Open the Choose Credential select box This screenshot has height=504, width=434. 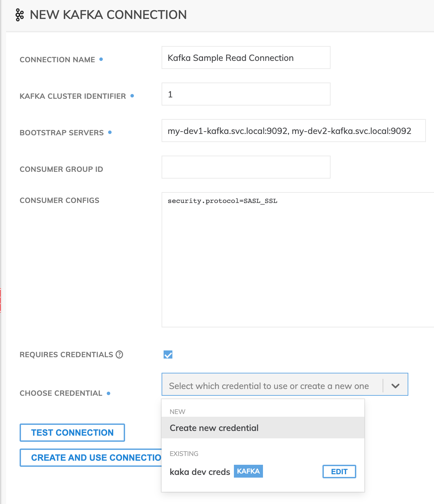point(285,384)
